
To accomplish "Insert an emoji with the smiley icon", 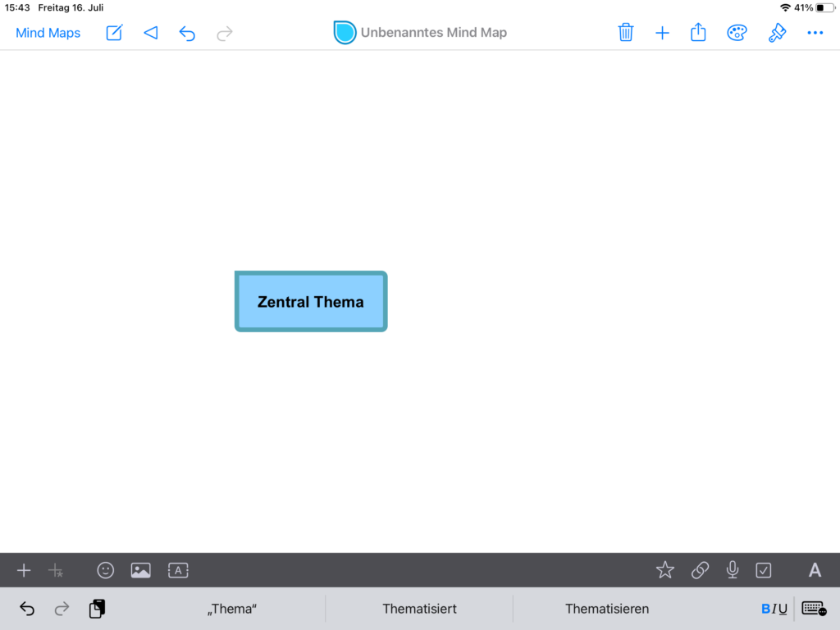I will (106, 570).
